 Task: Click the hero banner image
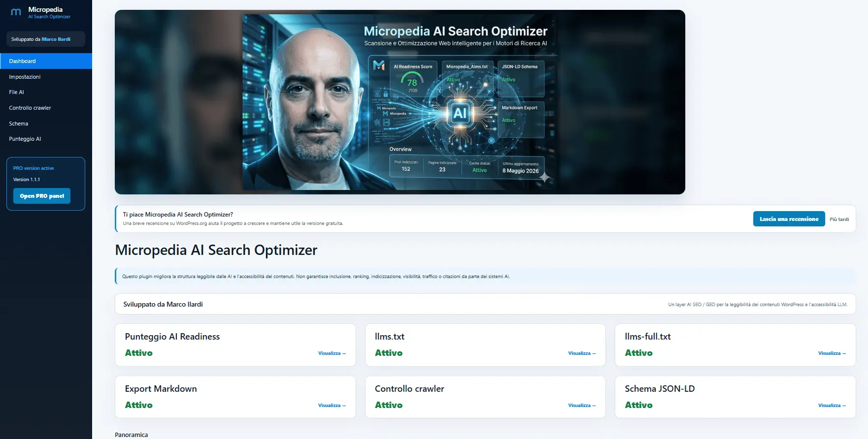(x=400, y=102)
